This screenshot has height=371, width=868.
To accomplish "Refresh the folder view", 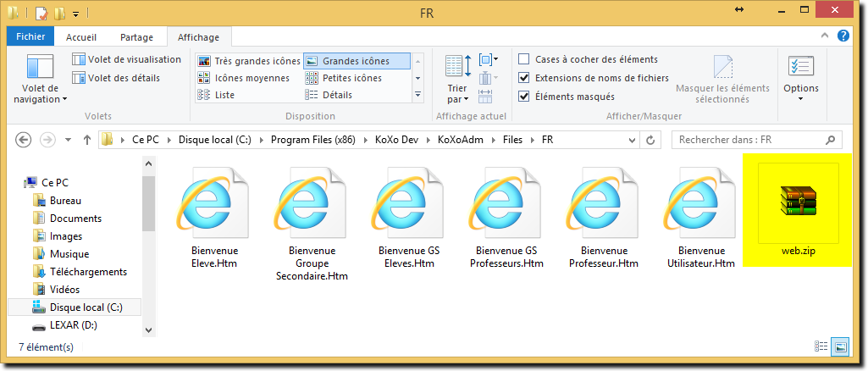I will 651,140.
